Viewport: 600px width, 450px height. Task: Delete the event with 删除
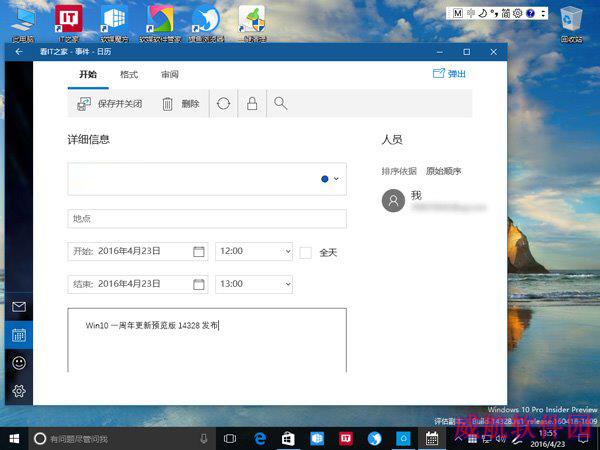181,104
